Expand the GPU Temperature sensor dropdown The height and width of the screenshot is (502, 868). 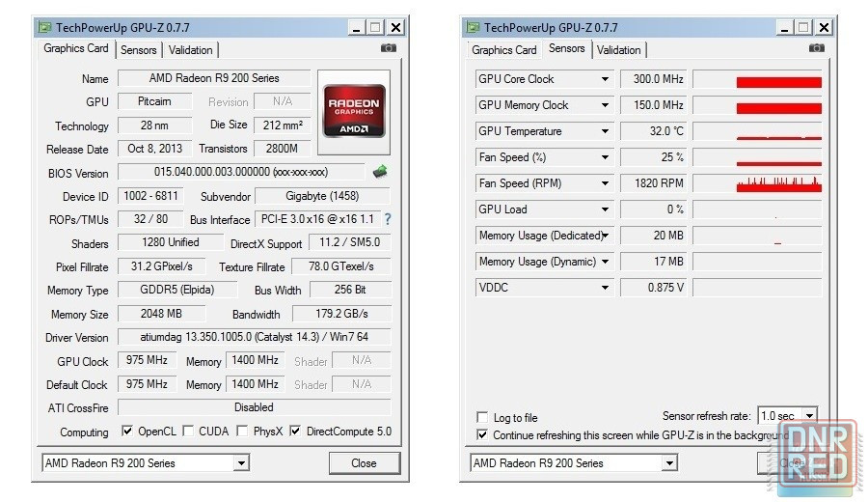[606, 131]
